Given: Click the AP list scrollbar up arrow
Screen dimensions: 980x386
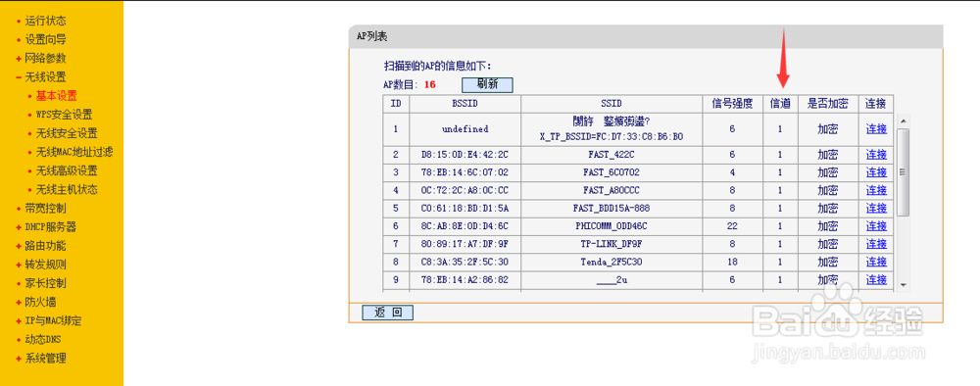Looking at the screenshot, I should coord(904,121).
